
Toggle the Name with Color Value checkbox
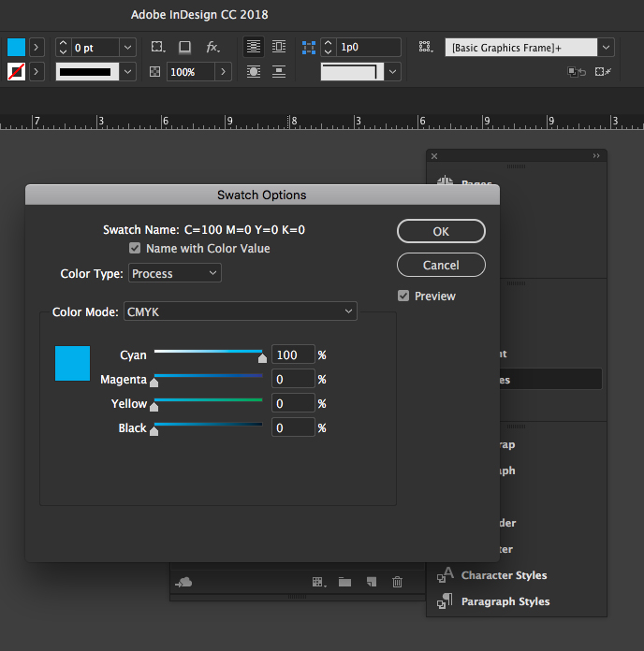[x=135, y=248]
